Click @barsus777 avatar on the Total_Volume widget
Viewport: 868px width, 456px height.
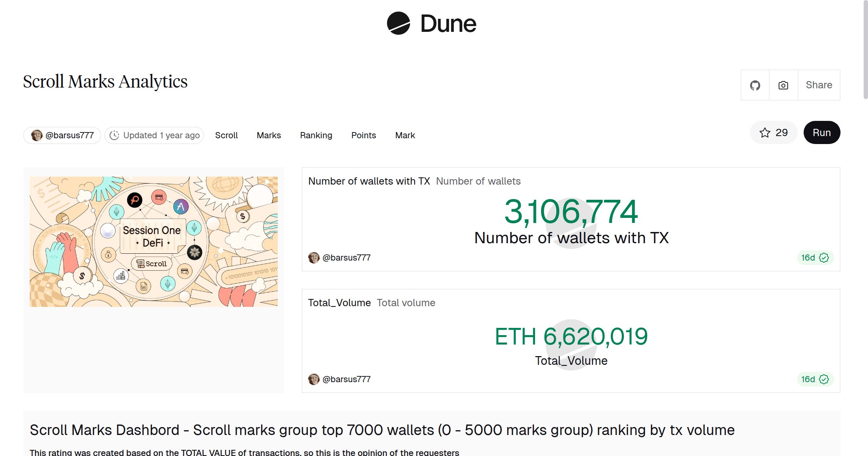314,379
